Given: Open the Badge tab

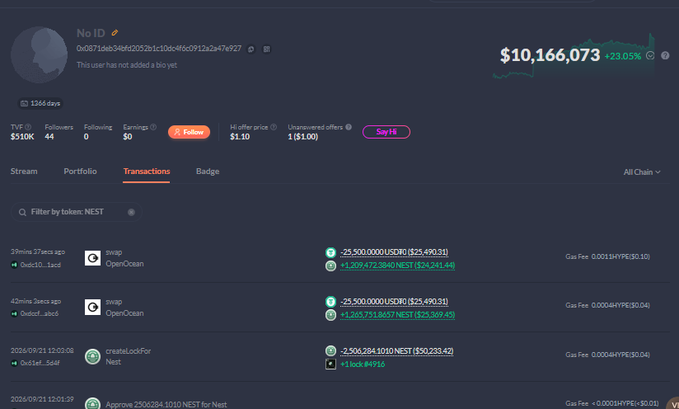Looking at the screenshot, I should coord(207,171).
